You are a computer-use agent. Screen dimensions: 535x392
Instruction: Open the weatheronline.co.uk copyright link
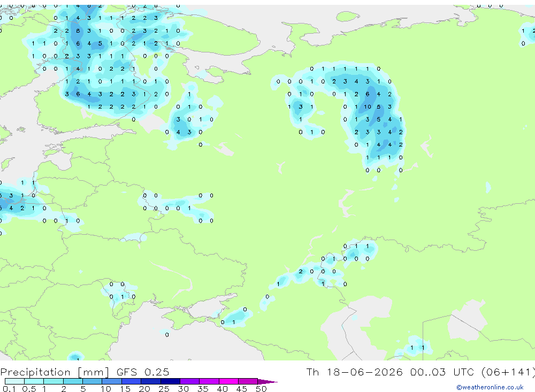[x=490, y=387]
